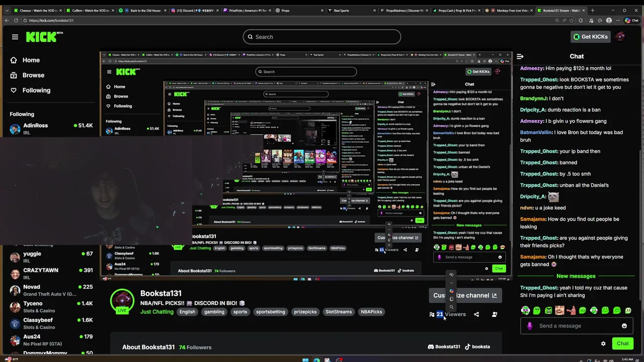Pick the headphones frog emote
The height and width of the screenshot is (362, 644).
(x=525, y=310)
